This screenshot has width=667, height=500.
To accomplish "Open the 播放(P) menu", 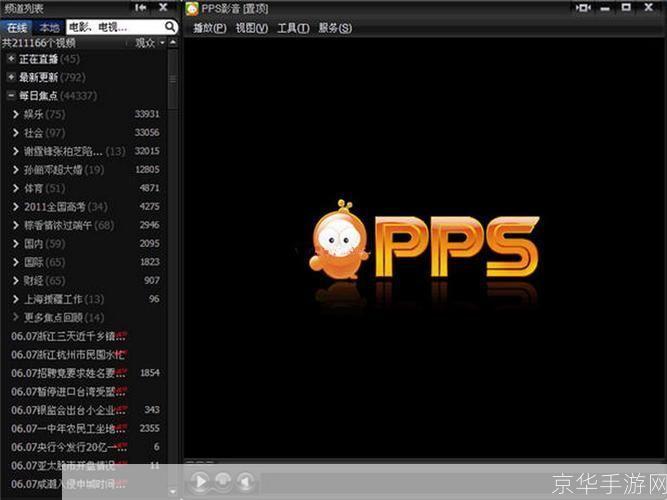I will coord(210,28).
